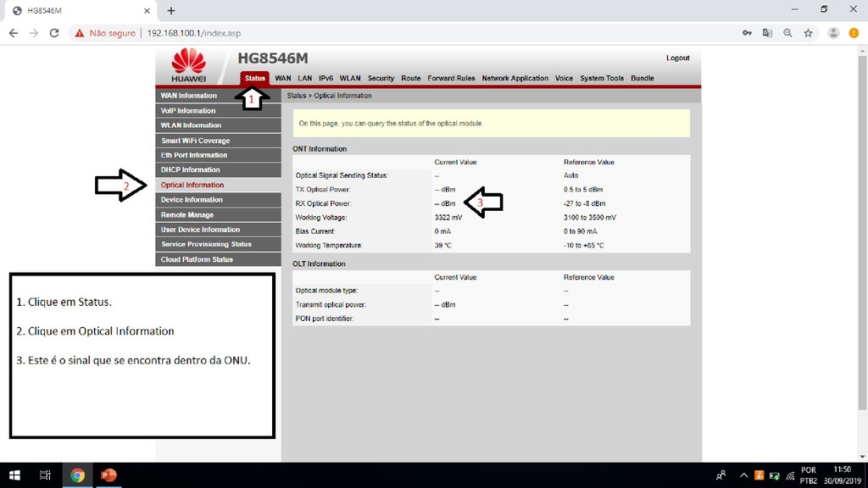
Task: Open Service Provisioning Status sidebar item
Action: click(218, 245)
